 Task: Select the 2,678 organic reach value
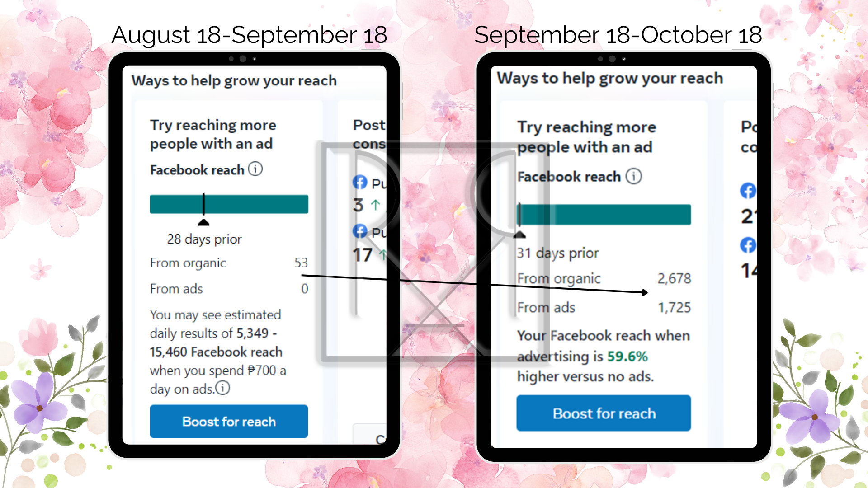click(x=674, y=278)
